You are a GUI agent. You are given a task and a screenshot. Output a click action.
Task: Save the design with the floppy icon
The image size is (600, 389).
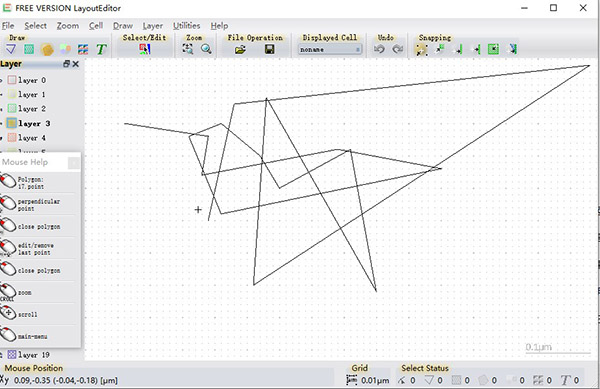(x=269, y=49)
